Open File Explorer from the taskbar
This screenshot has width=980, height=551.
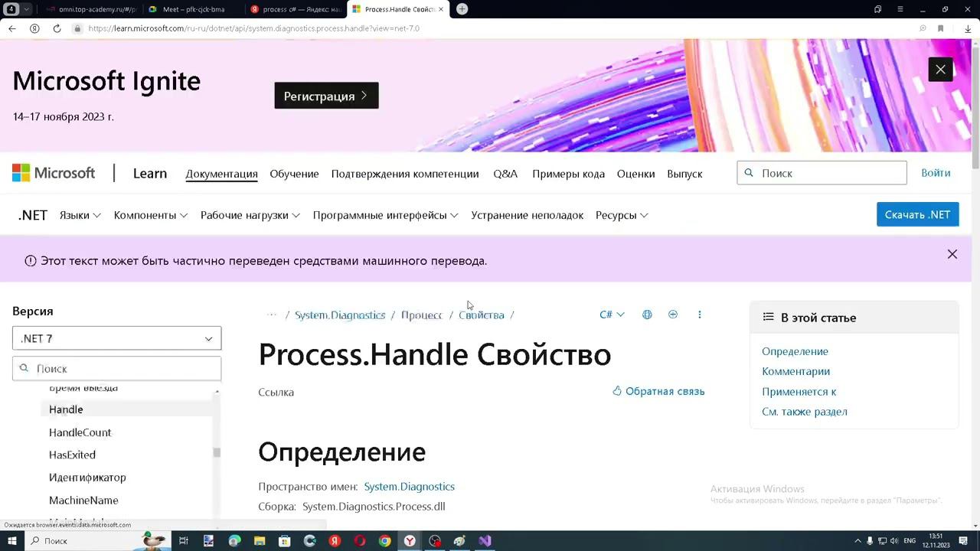coord(259,541)
